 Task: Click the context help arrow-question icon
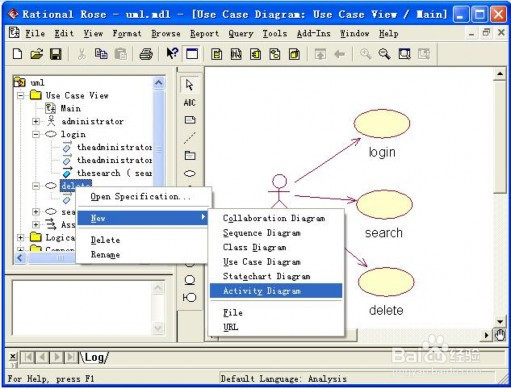pyautogui.click(x=172, y=53)
